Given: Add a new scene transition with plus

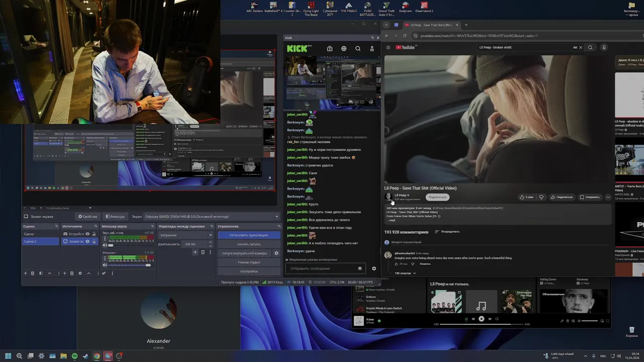Looking at the screenshot, I should 195,252.
